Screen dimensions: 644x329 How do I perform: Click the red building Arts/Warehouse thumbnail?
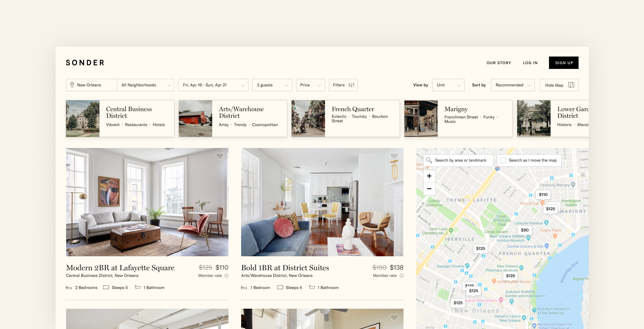pyautogui.click(x=195, y=119)
